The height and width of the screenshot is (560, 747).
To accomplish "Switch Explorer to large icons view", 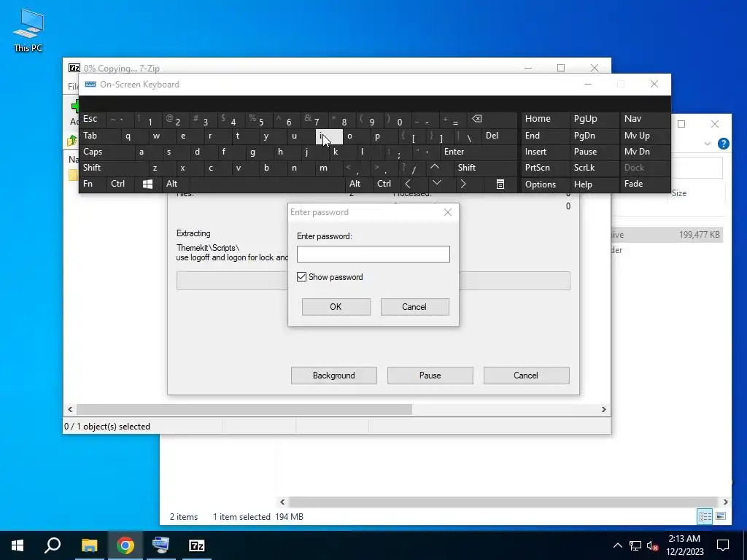I will pyautogui.click(x=721, y=516).
